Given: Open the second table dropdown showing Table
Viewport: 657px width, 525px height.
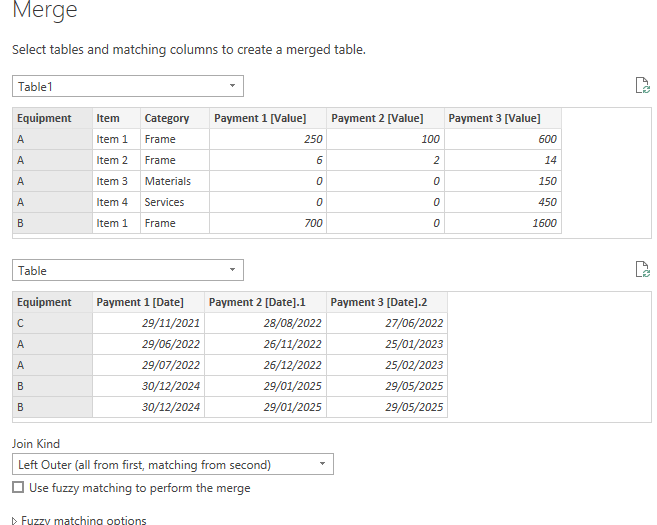Looking at the screenshot, I should [128, 270].
